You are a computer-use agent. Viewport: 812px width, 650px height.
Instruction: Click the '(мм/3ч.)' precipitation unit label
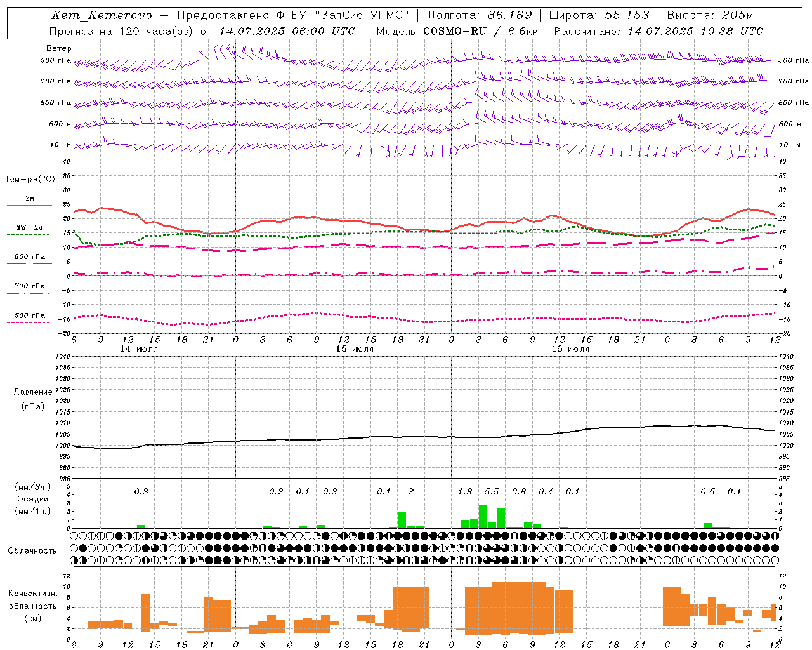tap(32, 487)
